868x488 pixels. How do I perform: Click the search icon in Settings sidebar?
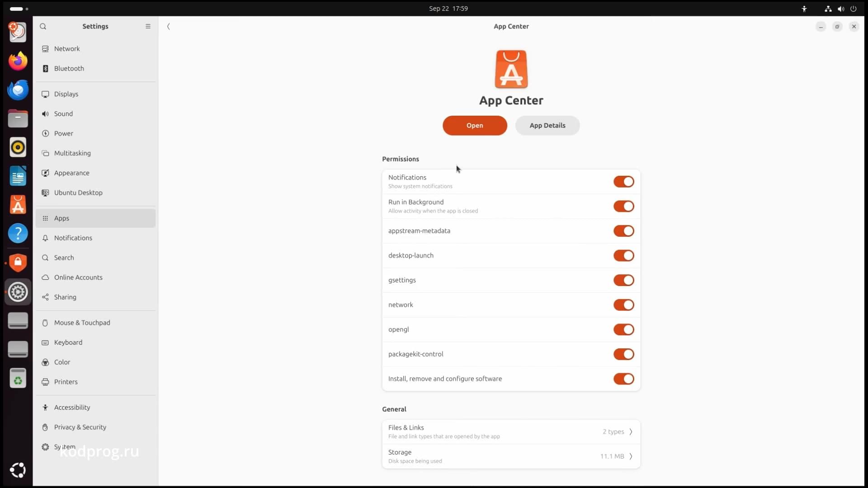click(x=43, y=26)
